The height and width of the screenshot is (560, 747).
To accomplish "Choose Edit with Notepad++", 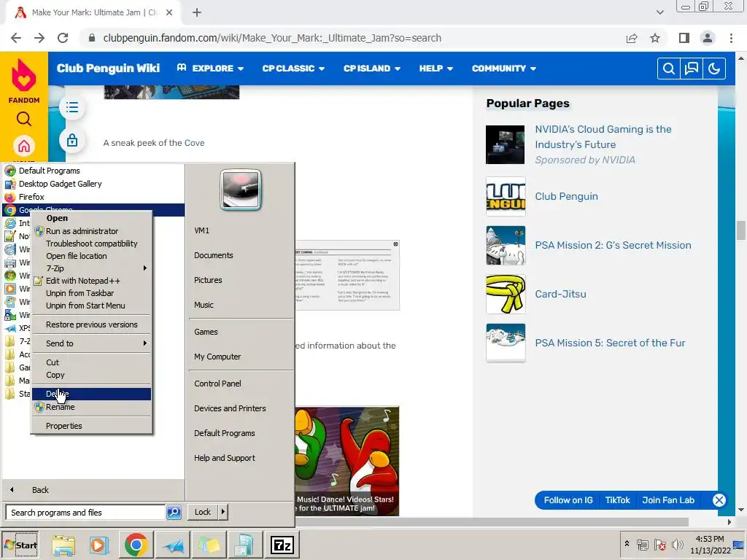I will pos(91,281).
